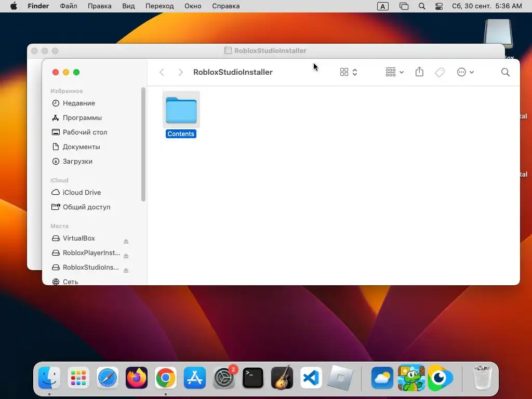Open search in the Finder window
Image resolution: width=532 pixels, height=399 pixels.
click(x=505, y=72)
